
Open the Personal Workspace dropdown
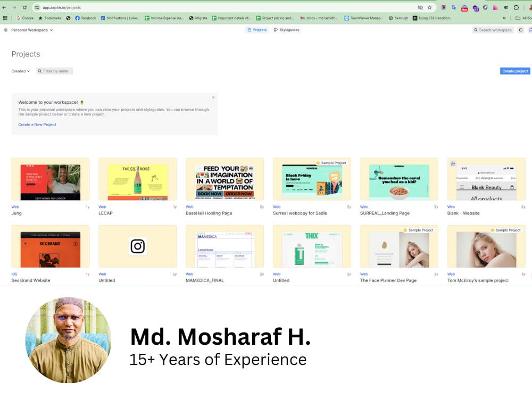32,30
